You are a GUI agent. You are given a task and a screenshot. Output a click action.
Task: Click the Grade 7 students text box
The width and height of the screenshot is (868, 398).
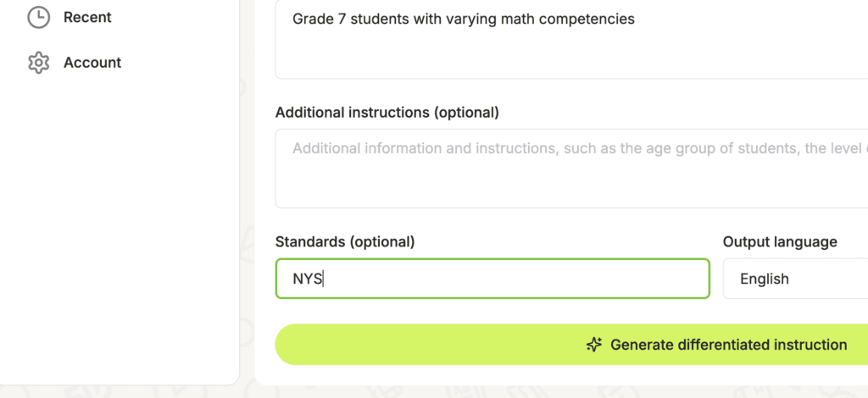coord(572,39)
